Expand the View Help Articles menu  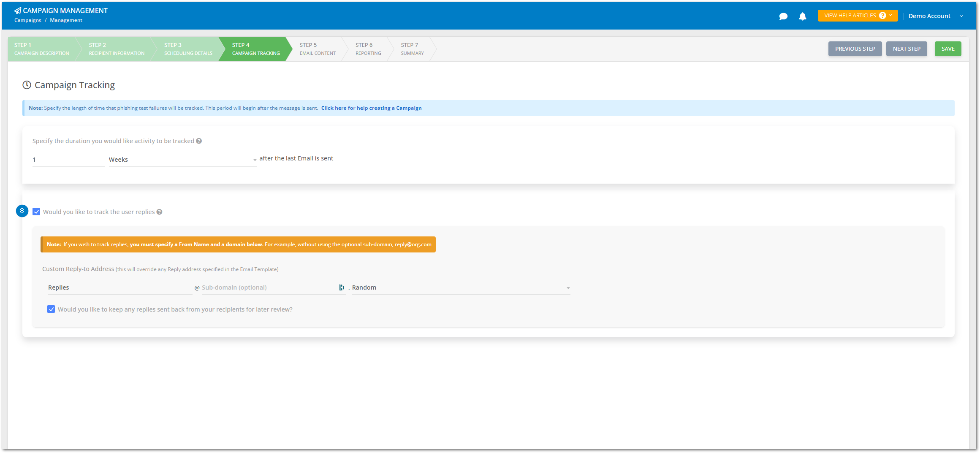coord(858,16)
